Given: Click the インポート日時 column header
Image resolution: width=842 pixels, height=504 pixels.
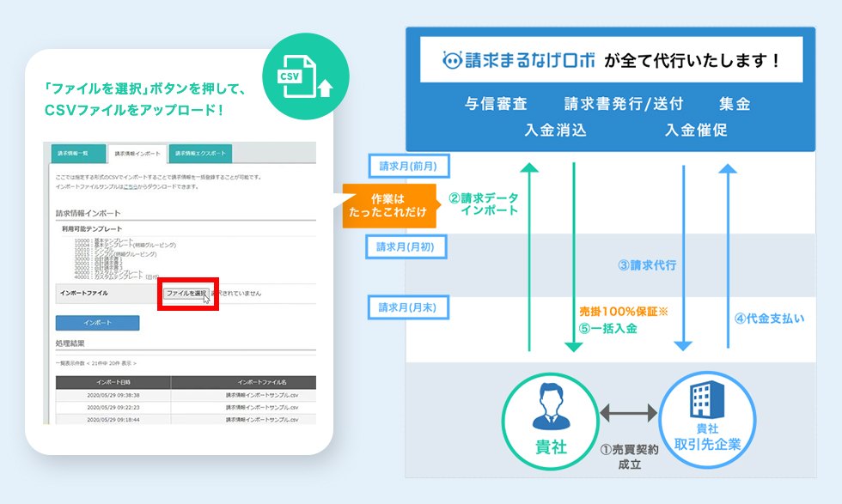Looking at the screenshot, I should pyautogui.click(x=113, y=382).
